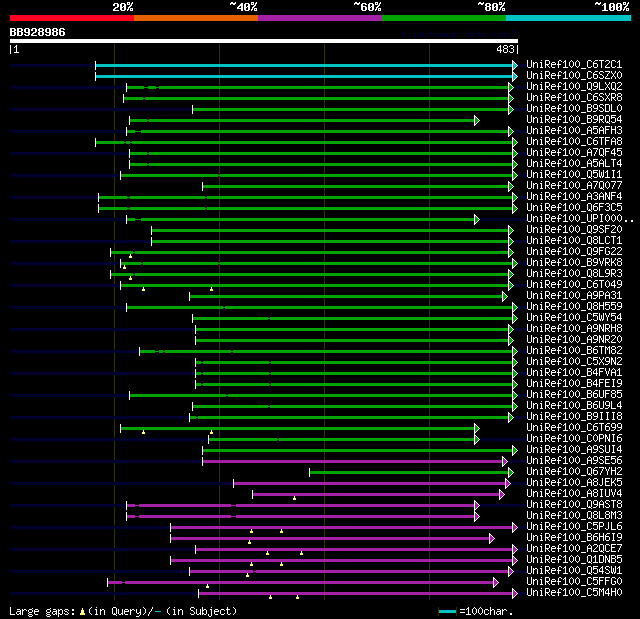640x619 pixels.
Task: Click the UniRef100_Q6F3C5 text
Action: (x=574, y=208)
